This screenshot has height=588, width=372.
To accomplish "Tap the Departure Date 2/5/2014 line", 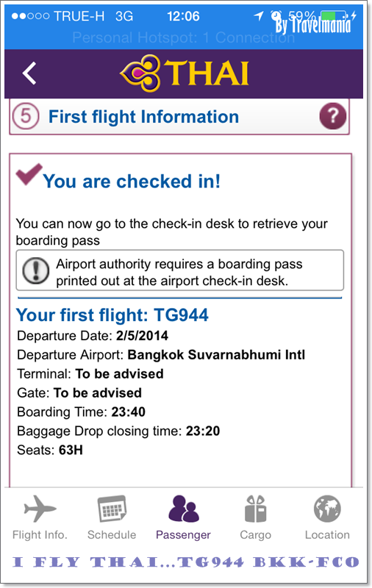I will 93,335.
